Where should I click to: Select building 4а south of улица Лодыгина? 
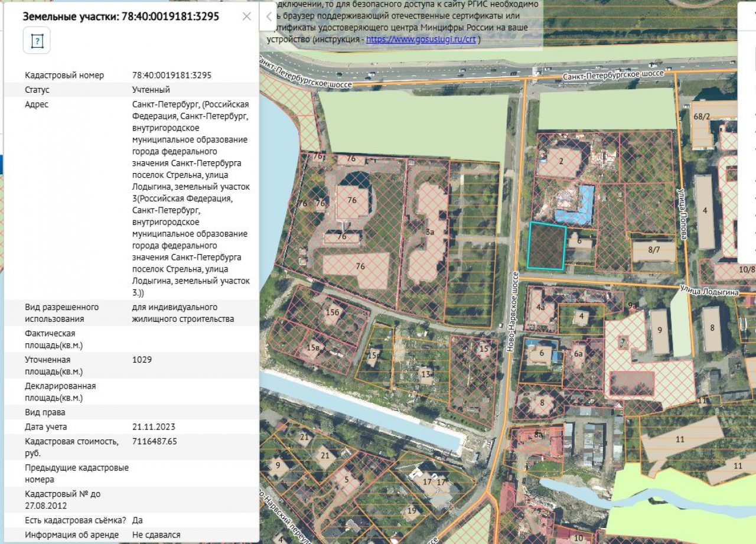(x=540, y=308)
